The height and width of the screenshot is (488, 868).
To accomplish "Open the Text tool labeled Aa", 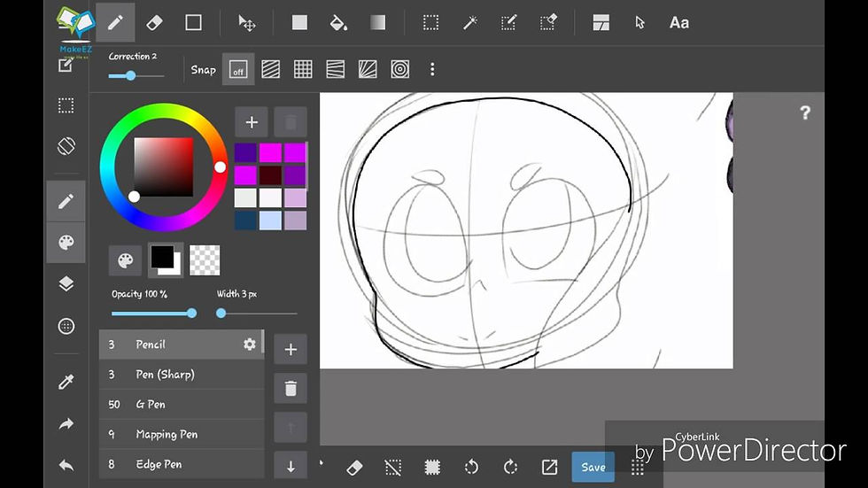I will (679, 23).
